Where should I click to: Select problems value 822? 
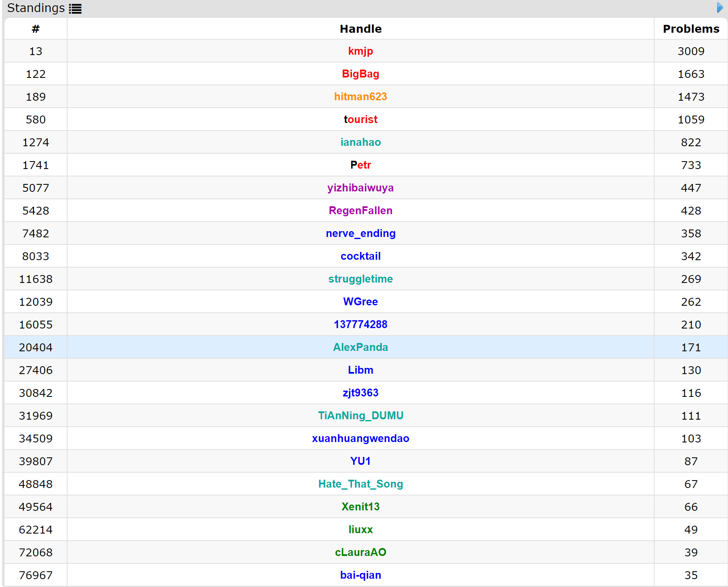pyautogui.click(x=691, y=143)
